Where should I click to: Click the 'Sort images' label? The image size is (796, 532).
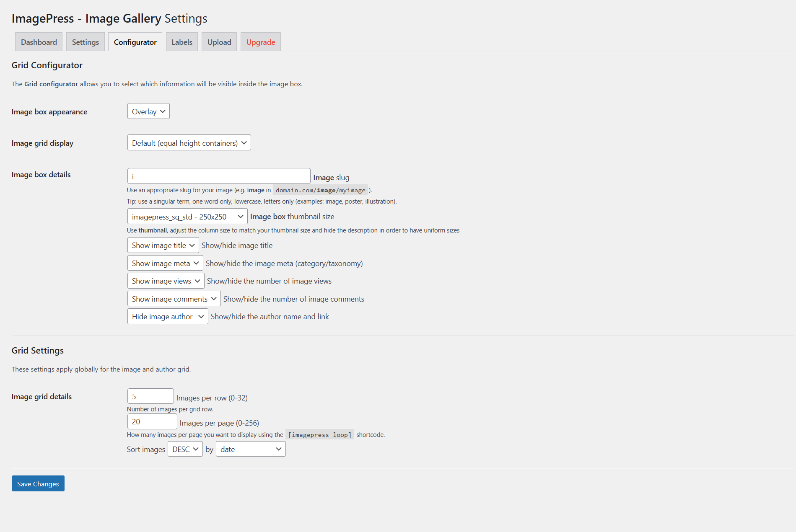(x=146, y=449)
